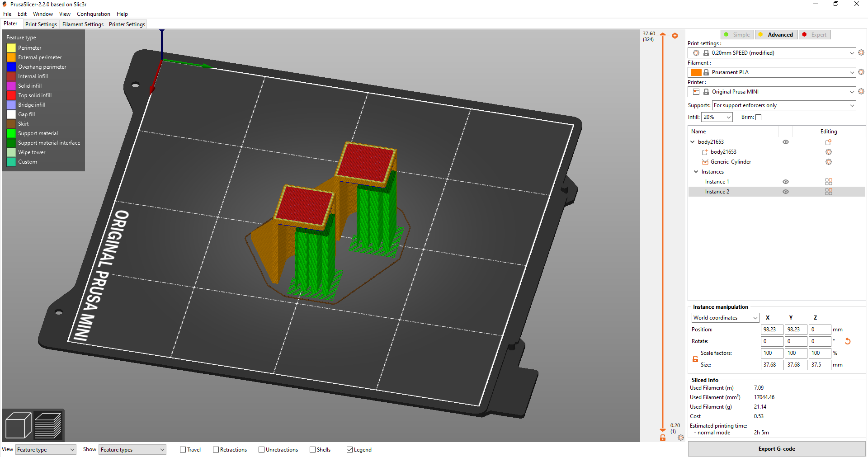
Task: Click the Export G-code button
Action: click(x=777, y=449)
